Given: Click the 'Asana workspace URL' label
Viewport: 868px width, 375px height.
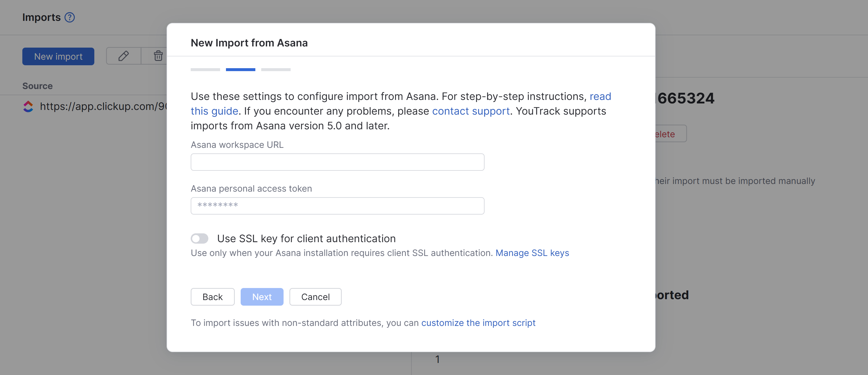Looking at the screenshot, I should point(237,145).
